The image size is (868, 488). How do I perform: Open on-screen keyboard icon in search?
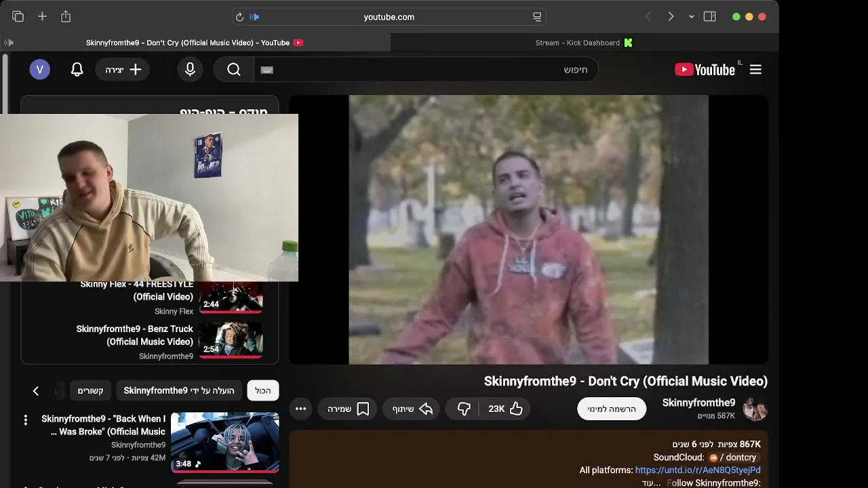pyautogui.click(x=267, y=70)
